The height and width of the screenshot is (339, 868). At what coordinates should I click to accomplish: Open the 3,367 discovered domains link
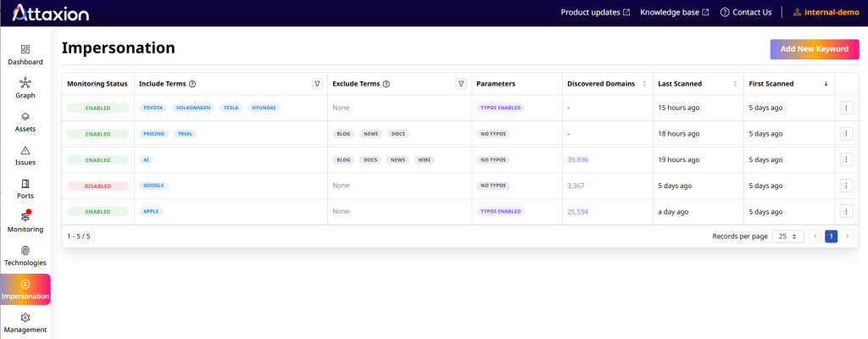coord(576,186)
